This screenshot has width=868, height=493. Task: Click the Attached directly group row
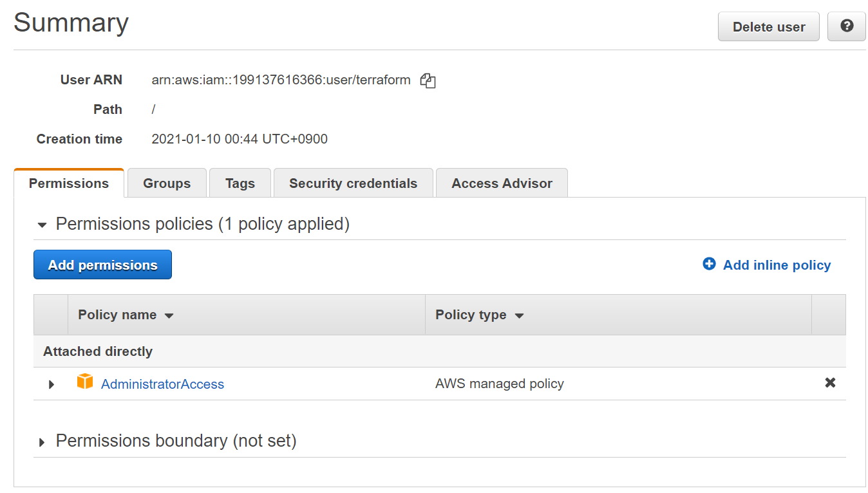pyautogui.click(x=439, y=351)
